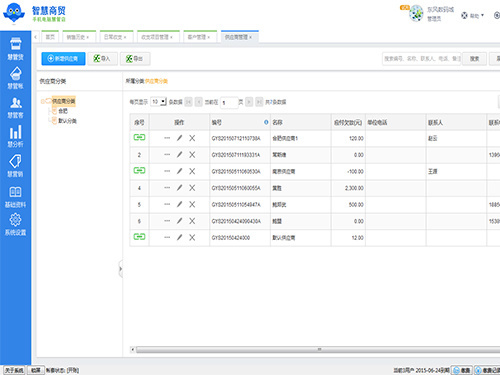Switch to the 销售历史 tab
The image size is (500, 375).
79,37
